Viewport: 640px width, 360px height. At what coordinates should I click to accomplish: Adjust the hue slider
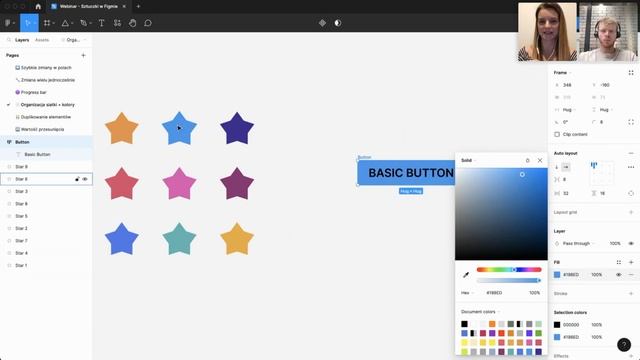[x=509, y=269]
